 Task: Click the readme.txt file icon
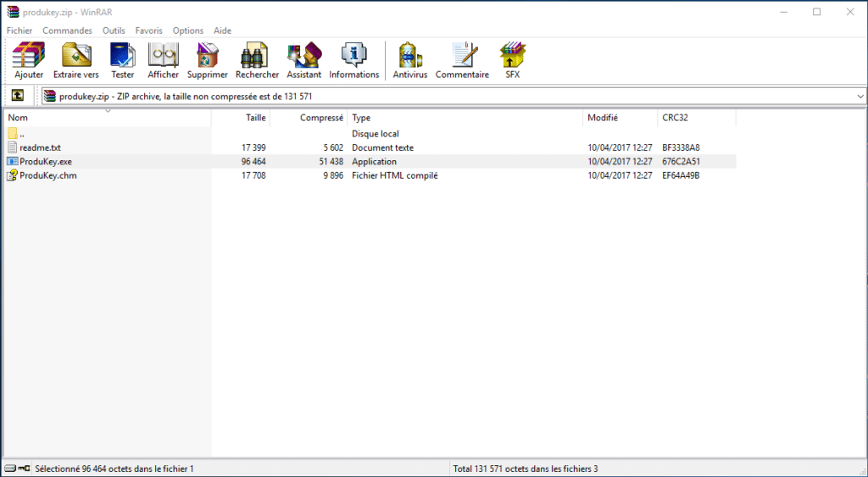tap(13, 147)
